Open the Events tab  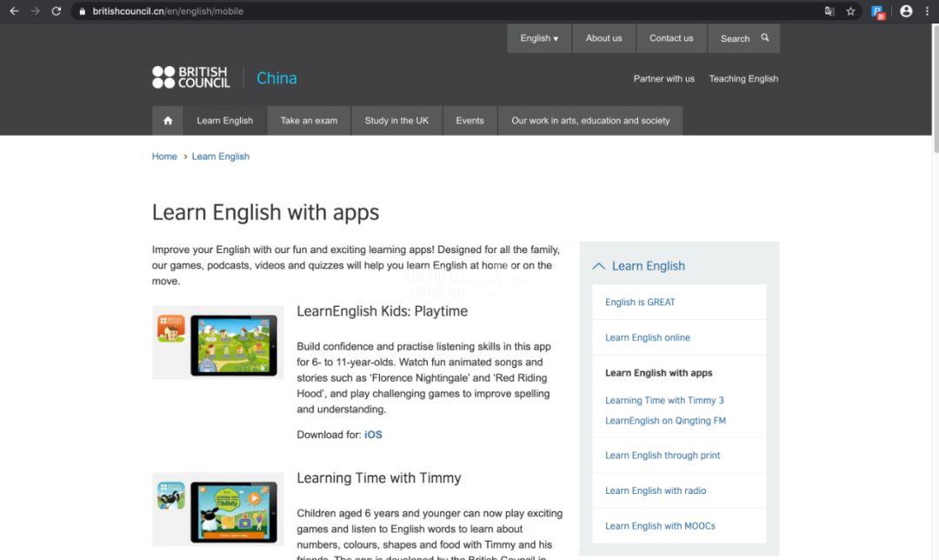click(470, 120)
